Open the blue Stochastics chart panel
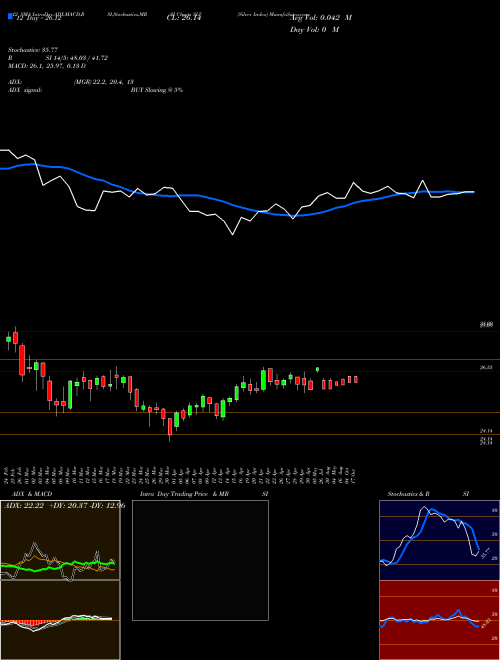The width and height of the screenshot is (500, 660). (x=439, y=540)
